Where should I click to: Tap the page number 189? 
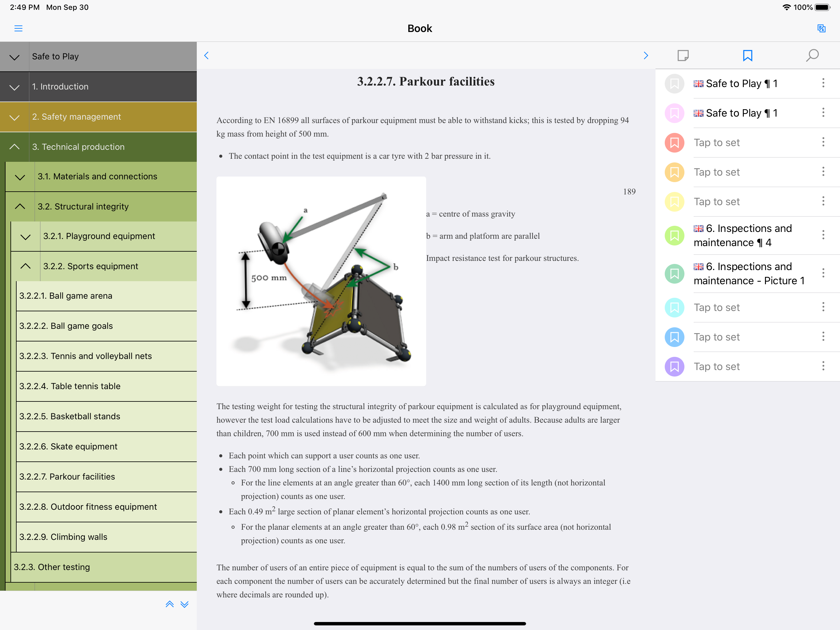[629, 192]
